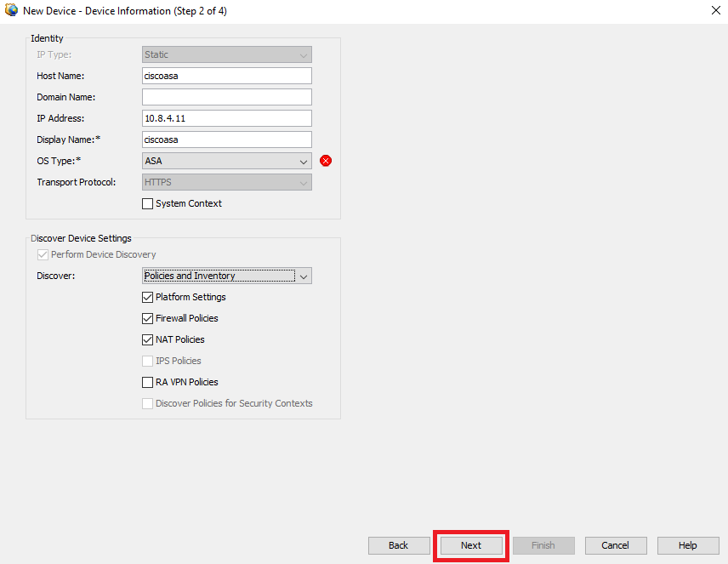Viewport: 728px width, 564px height.
Task: Uncheck Firewall Policies
Action: coord(147,318)
